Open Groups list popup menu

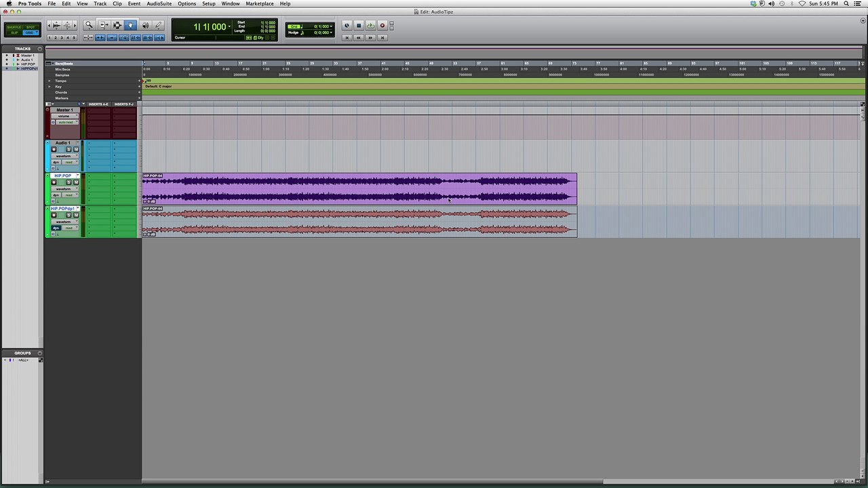[40, 353]
